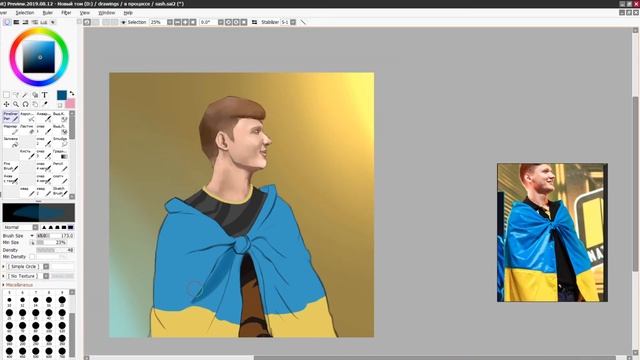The image size is (640, 360).
Task: Show the scratchpad panel
Action: [53, 22]
